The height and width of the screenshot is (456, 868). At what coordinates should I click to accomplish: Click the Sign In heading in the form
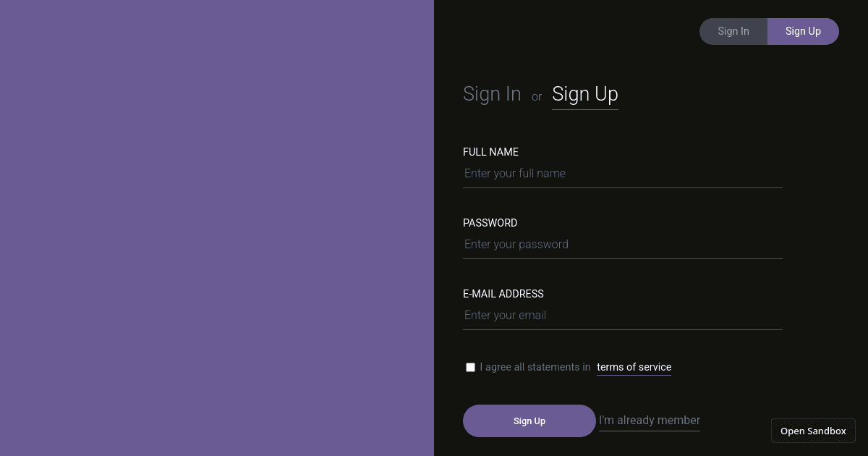click(492, 93)
